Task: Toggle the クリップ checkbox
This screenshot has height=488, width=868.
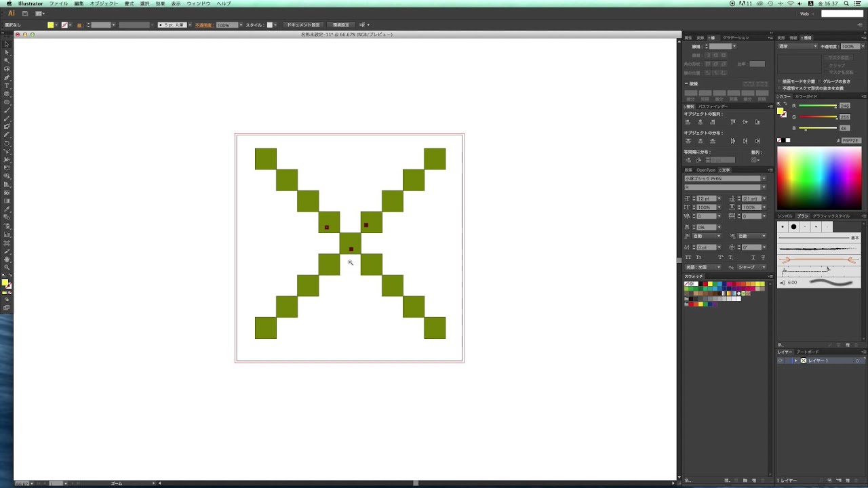Action: click(825, 66)
